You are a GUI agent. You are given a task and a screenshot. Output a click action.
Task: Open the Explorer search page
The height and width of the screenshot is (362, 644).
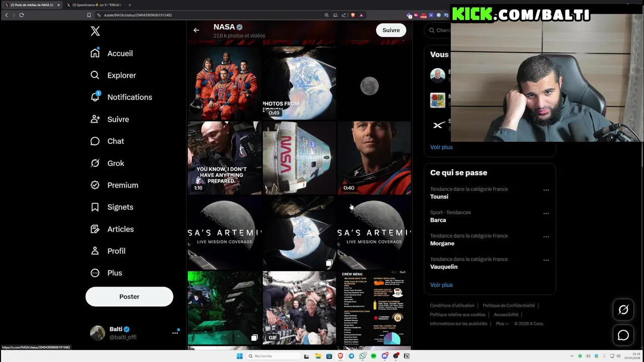pos(113,75)
